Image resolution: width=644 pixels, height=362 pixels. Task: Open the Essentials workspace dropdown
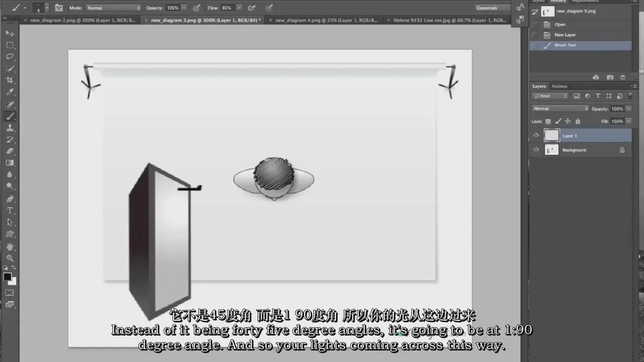tap(493, 8)
